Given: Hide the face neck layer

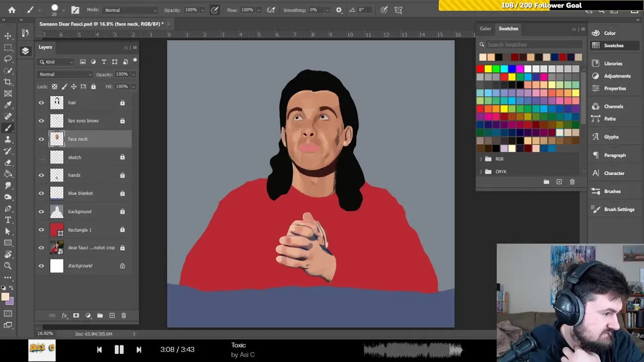Looking at the screenshot, I should (41, 139).
